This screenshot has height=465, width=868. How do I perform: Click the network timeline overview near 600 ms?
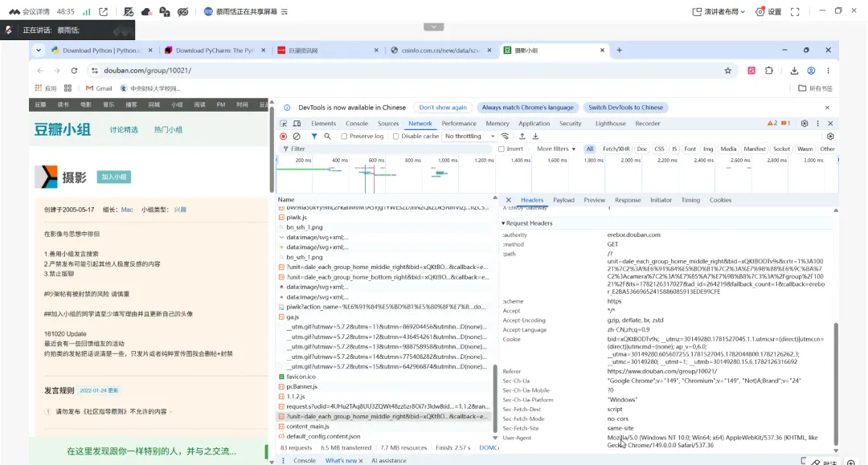(x=376, y=174)
